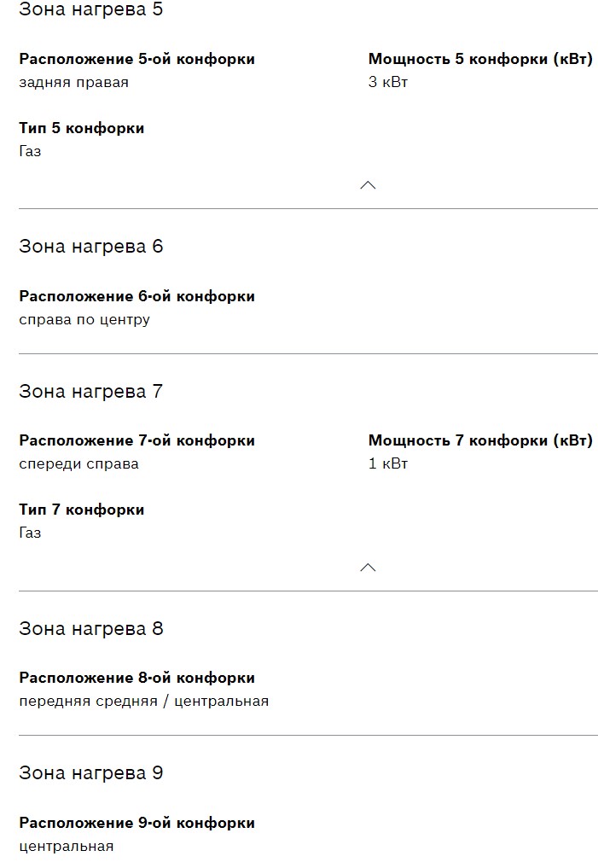Expand the Зона нагрева 8 heading
Viewport: 598px width, 868px height.
click(90, 629)
